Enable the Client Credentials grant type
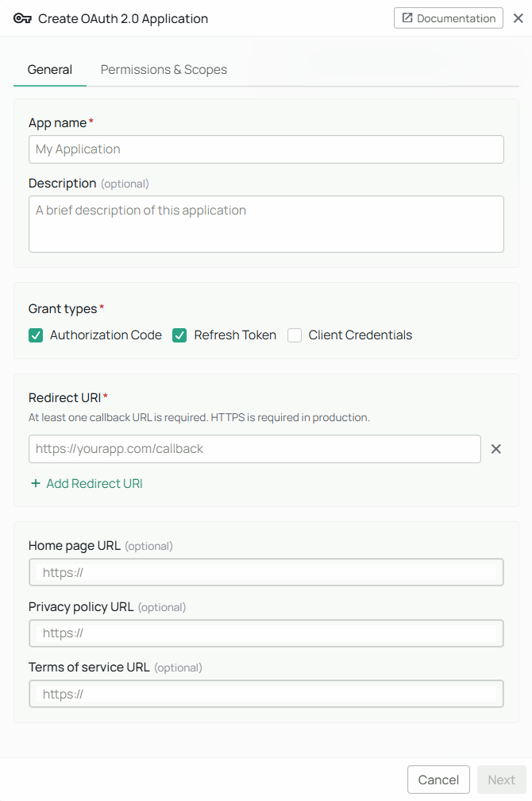 tap(295, 335)
